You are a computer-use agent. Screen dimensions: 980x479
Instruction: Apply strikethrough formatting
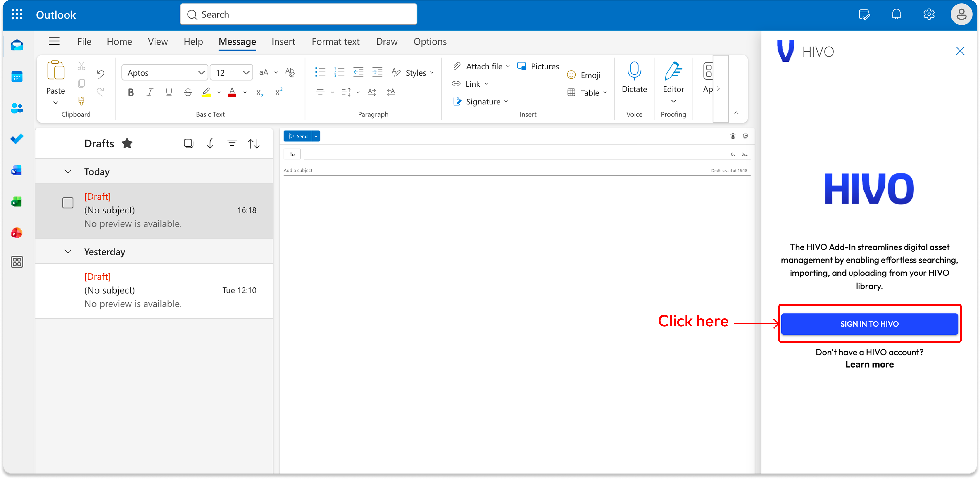coord(188,92)
